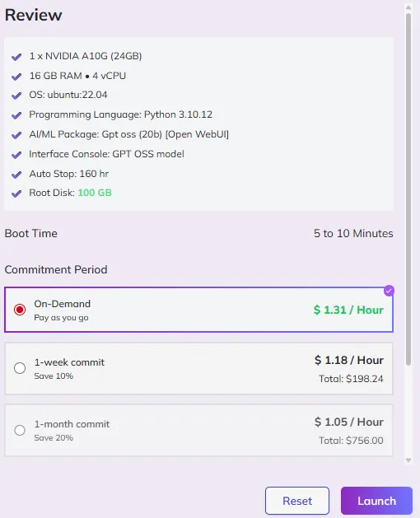This screenshot has width=420, height=518.
Task: Click the checkmark next to Root Disk
Action: click(16, 194)
